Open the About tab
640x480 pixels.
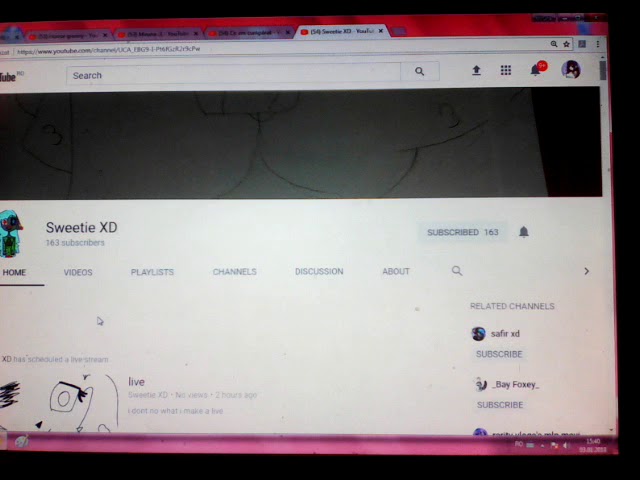[396, 271]
